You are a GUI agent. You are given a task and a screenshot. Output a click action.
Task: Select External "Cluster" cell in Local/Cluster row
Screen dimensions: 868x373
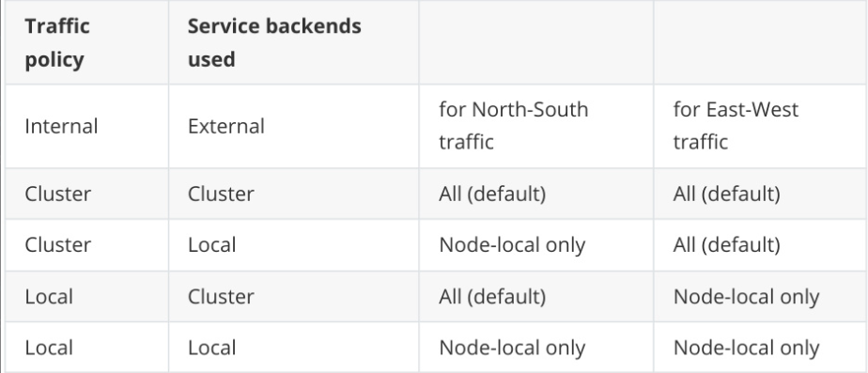(293, 297)
